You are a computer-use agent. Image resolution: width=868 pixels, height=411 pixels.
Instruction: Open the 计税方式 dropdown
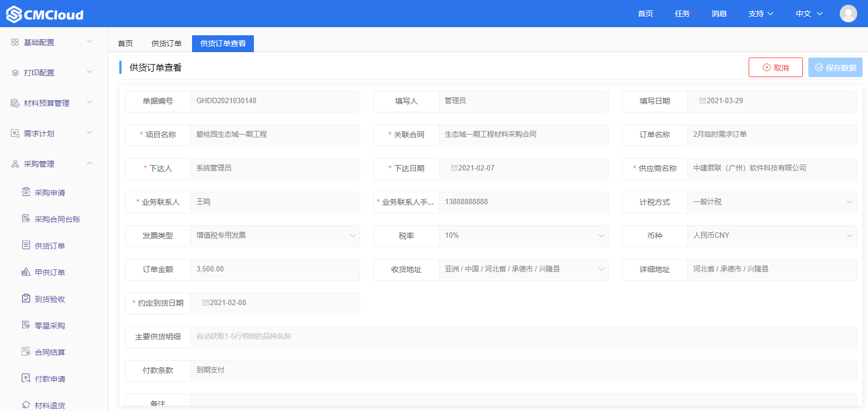click(771, 202)
